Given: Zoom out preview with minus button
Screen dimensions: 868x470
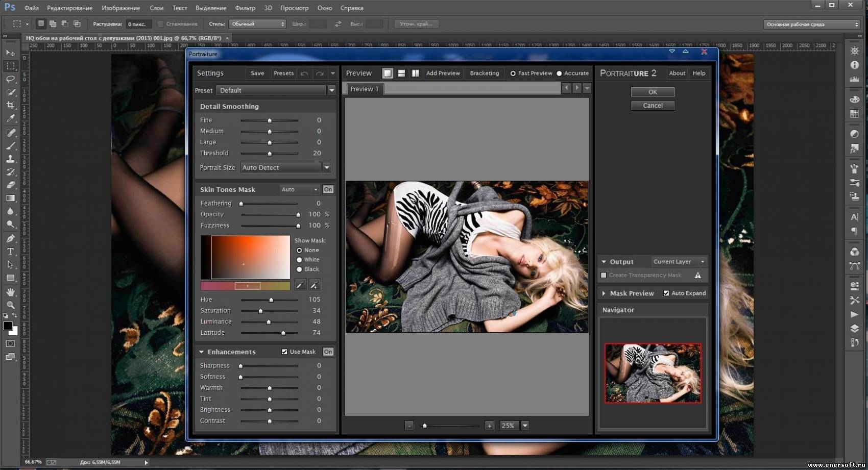Looking at the screenshot, I should [x=409, y=426].
